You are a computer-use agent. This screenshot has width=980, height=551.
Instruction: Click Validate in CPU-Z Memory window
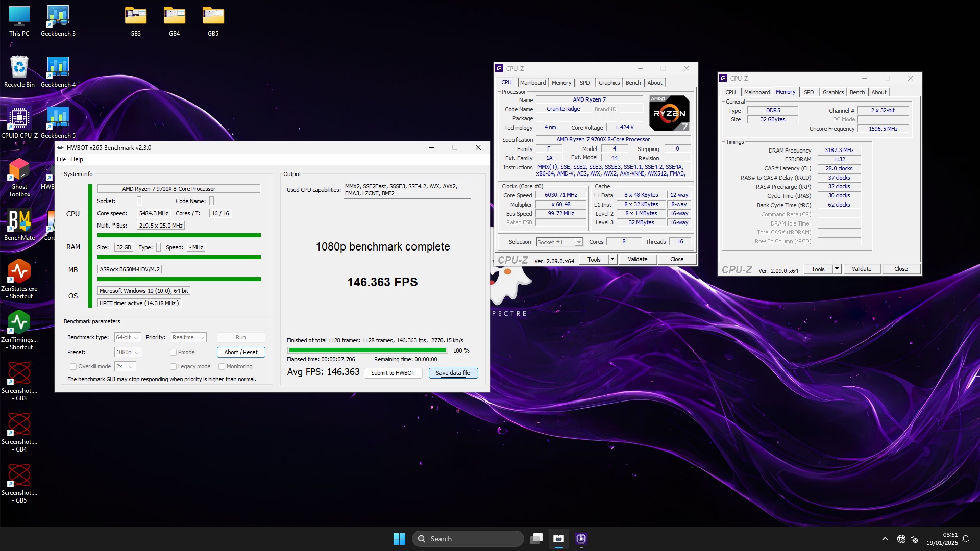[862, 269]
